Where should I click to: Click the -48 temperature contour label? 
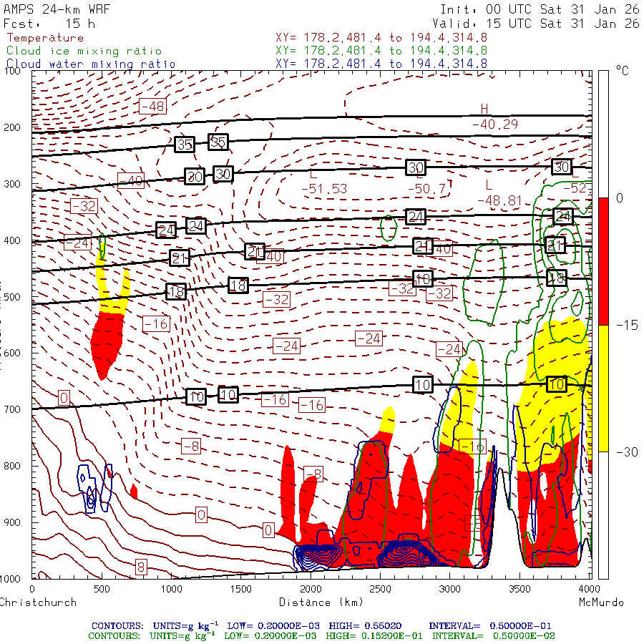153,107
